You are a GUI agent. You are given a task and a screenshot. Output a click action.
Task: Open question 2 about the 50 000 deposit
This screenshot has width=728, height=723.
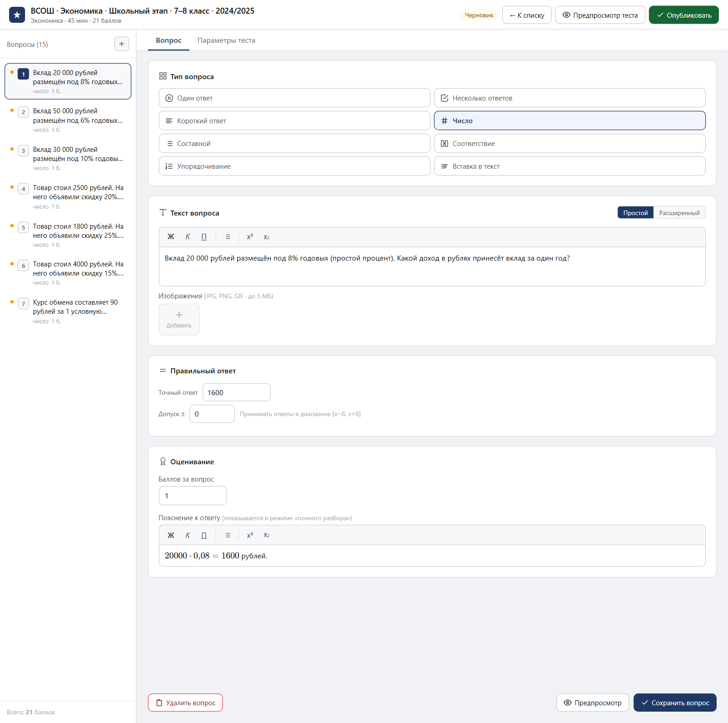click(x=68, y=120)
